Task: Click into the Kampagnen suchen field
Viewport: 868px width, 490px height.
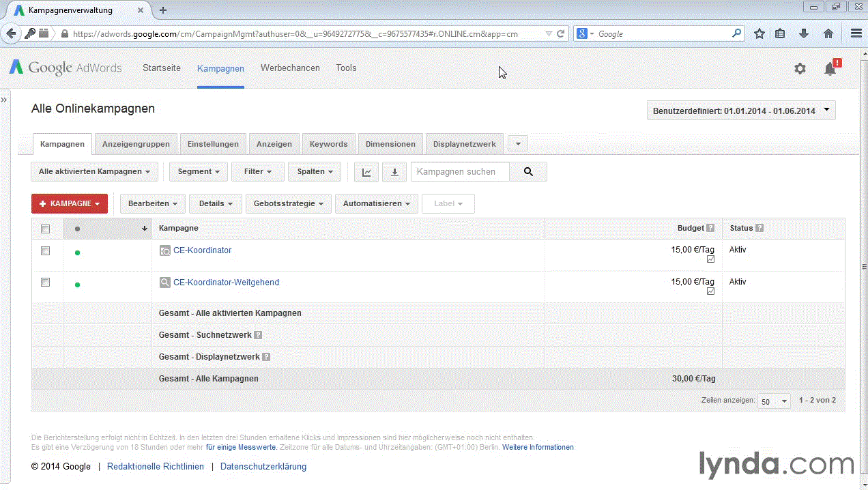Action: (460, 172)
